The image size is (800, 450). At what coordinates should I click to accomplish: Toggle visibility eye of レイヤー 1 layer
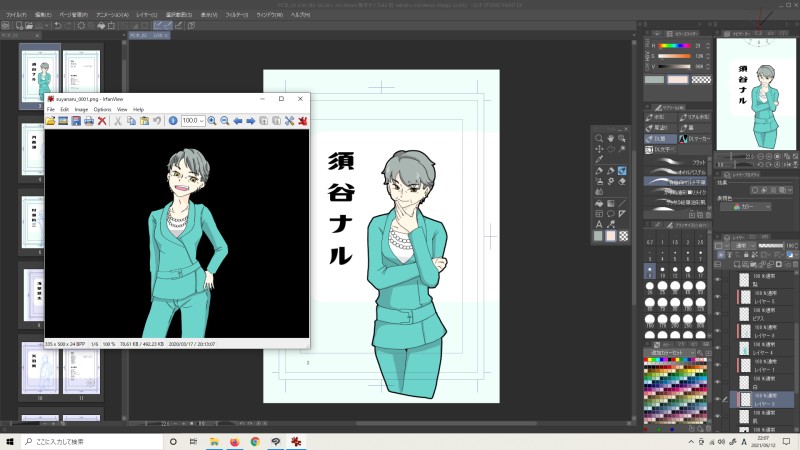(x=717, y=365)
